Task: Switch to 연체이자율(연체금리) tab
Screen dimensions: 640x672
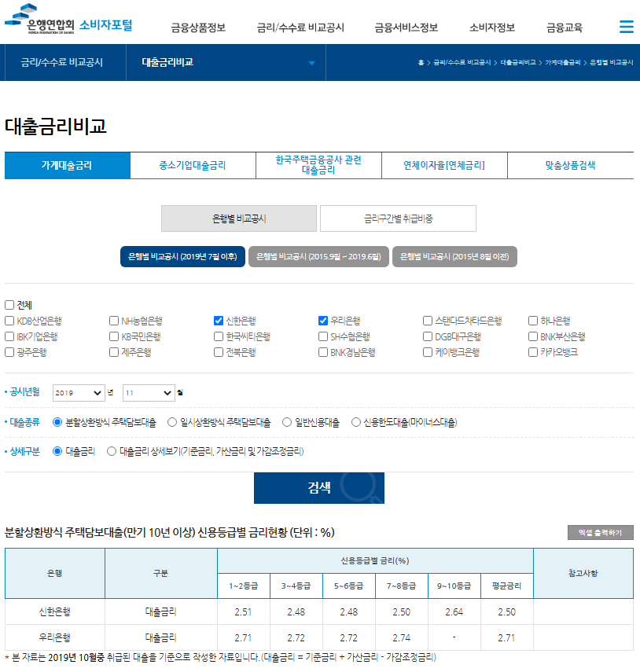Action: (x=444, y=165)
